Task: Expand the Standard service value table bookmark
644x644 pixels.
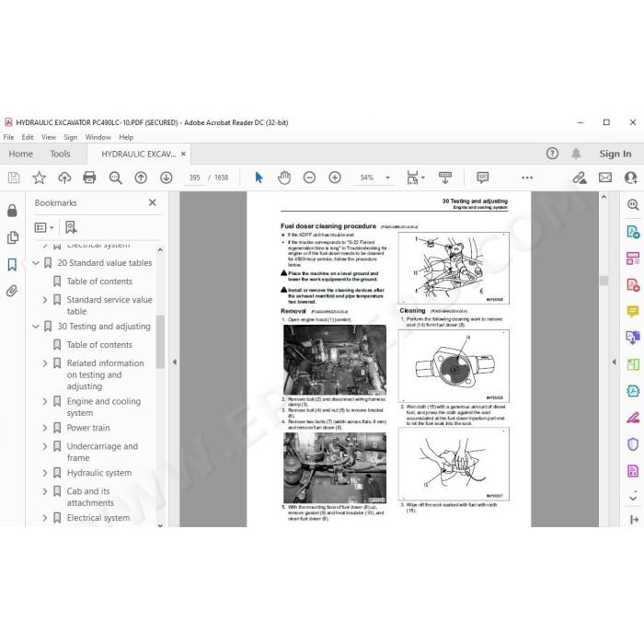Action: pyautogui.click(x=45, y=300)
